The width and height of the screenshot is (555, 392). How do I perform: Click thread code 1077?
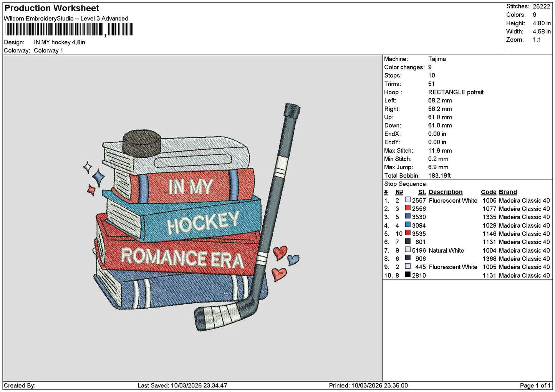489,209
